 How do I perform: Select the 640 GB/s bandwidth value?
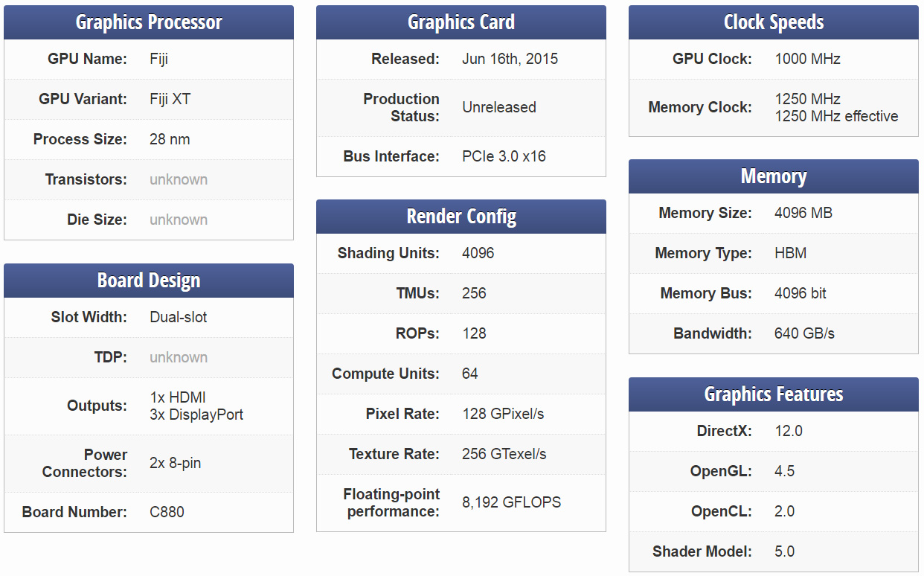(804, 333)
